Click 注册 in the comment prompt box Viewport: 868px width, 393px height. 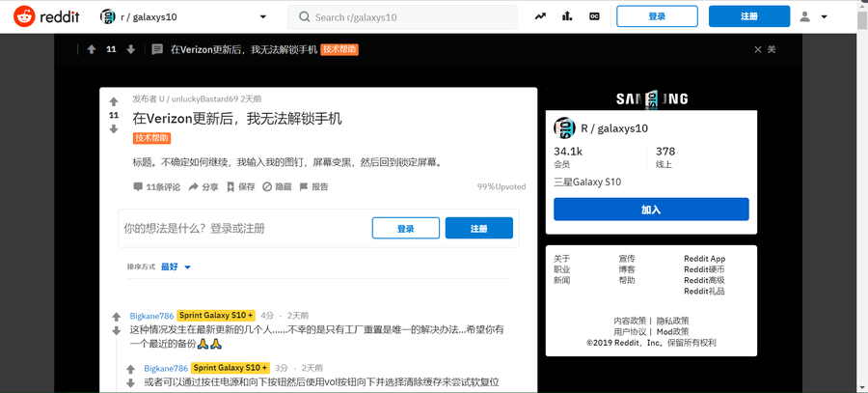pos(478,229)
